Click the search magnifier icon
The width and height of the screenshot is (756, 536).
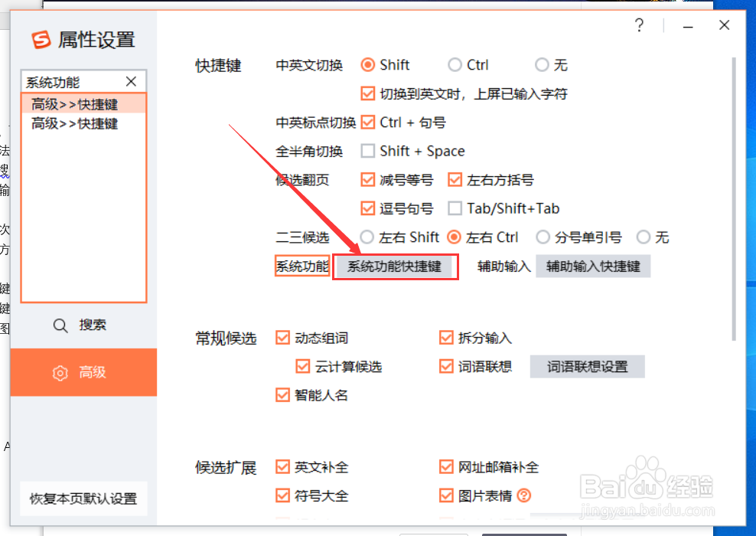(x=60, y=325)
